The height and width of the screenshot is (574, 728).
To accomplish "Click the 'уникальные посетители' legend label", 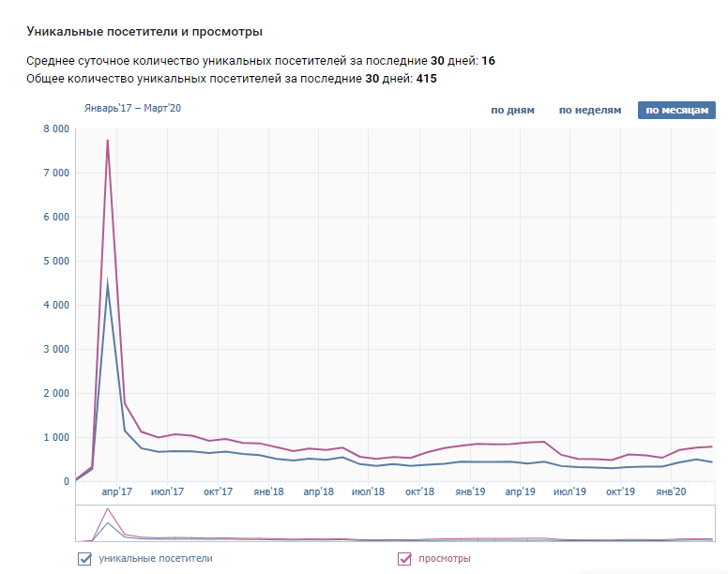I will coord(156,559).
